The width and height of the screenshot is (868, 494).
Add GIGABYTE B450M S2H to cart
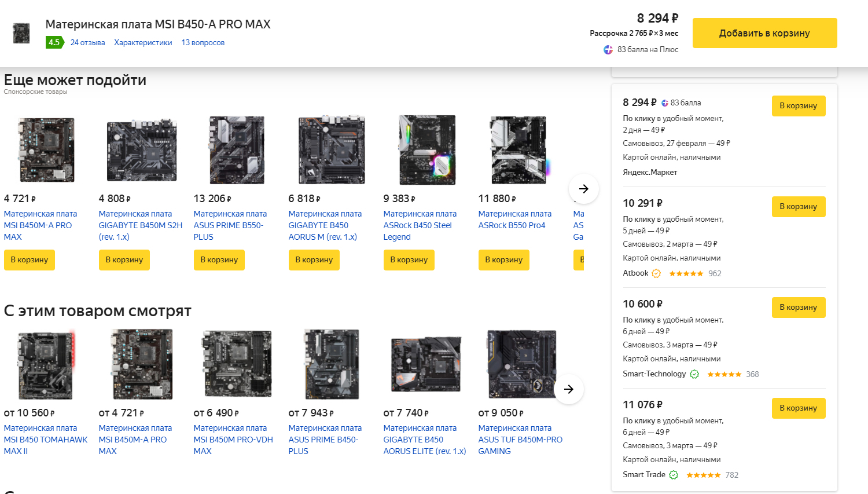point(124,260)
